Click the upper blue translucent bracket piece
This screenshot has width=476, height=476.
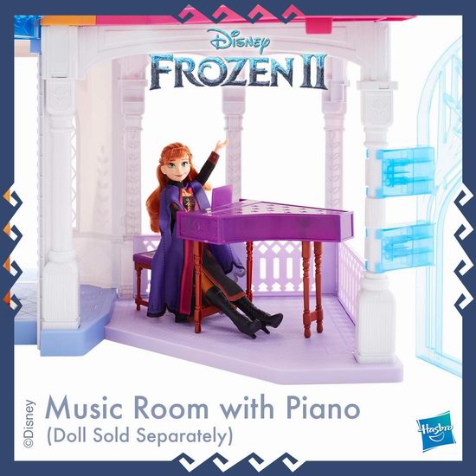point(402,172)
